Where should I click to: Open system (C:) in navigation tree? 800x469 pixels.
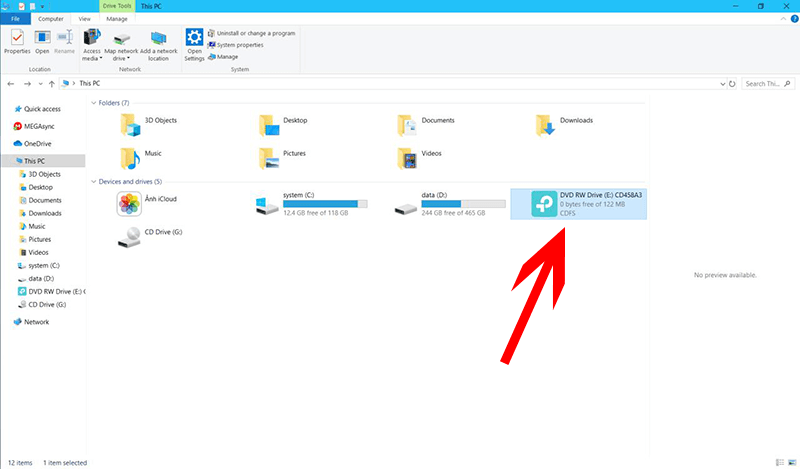pos(39,266)
